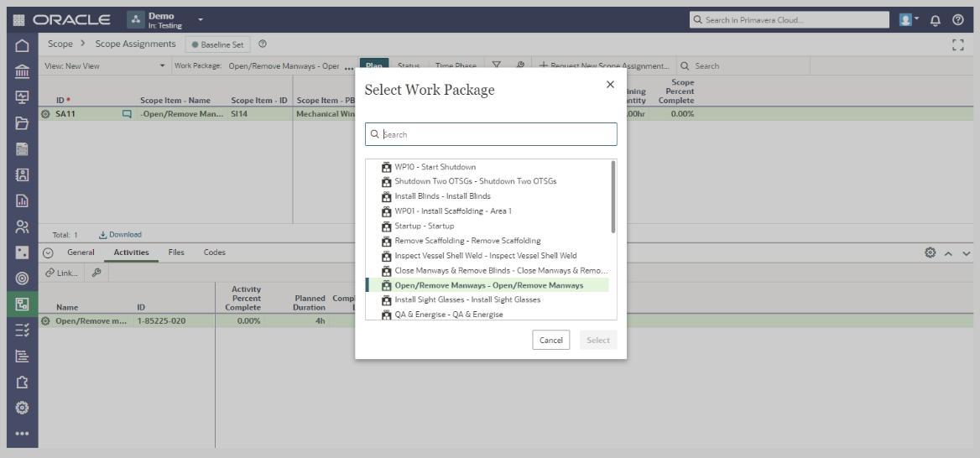Viewport: 980px width, 458px height.
Task: Open the user profile menu
Action: [x=909, y=20]
